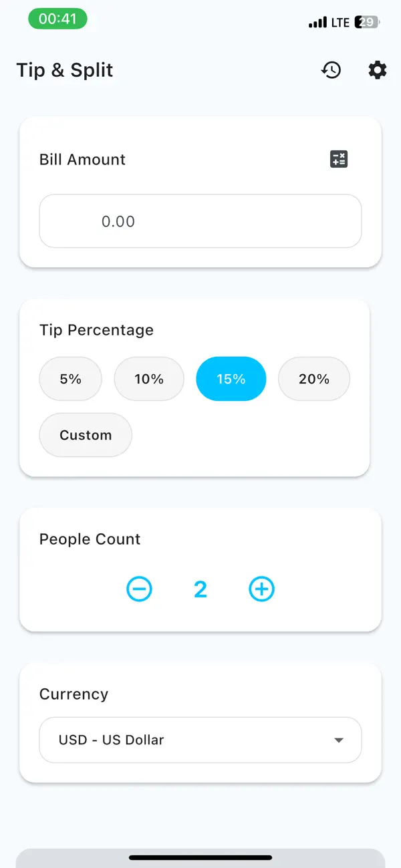Select the highlighted 15% tip button

click(x=231, y=379)
